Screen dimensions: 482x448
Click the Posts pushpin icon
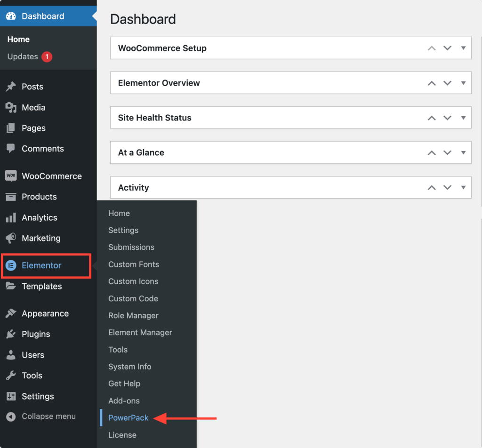(11, 87)
